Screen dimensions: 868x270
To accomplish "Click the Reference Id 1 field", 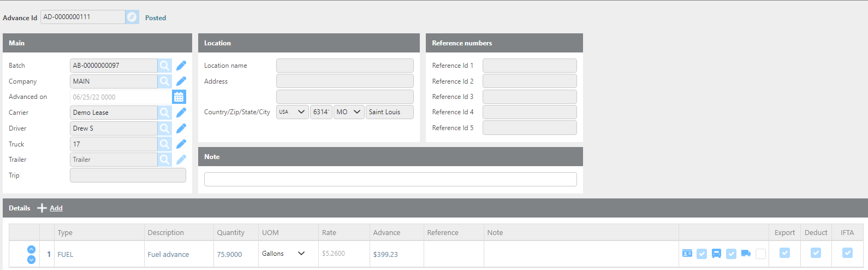I will (x=529, y=66).
